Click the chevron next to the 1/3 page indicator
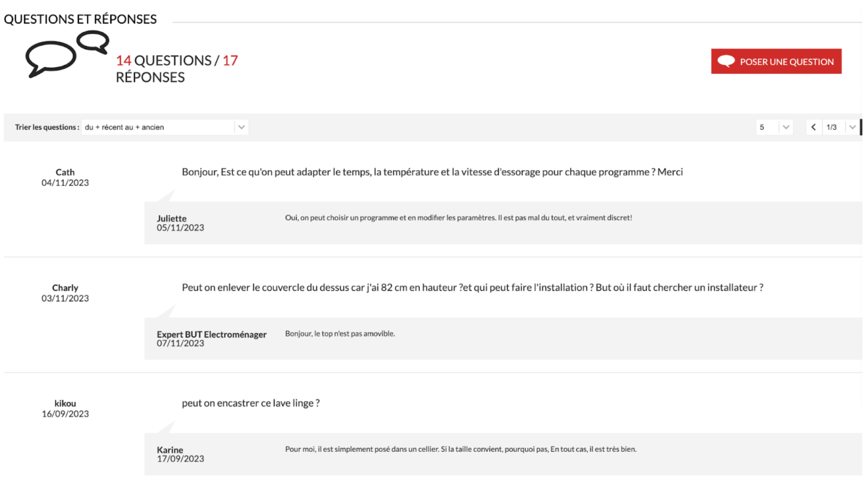868x488 pixels. tap(852, 127)
